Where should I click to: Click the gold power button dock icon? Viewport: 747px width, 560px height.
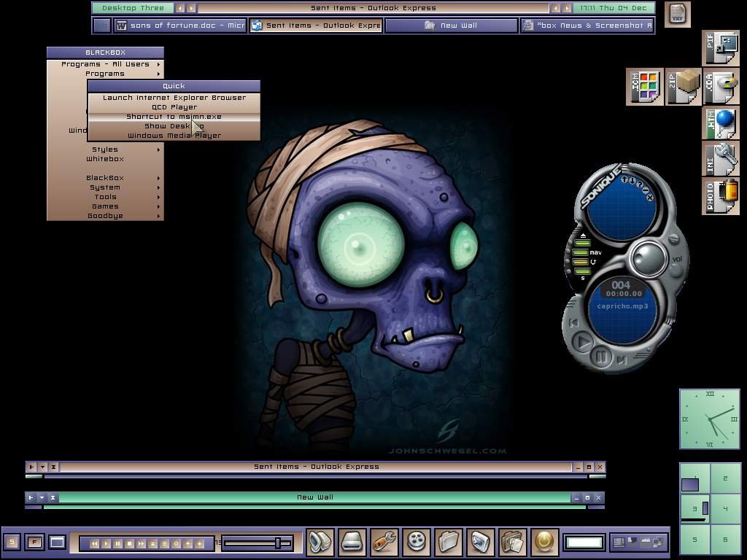pos(544,542)
